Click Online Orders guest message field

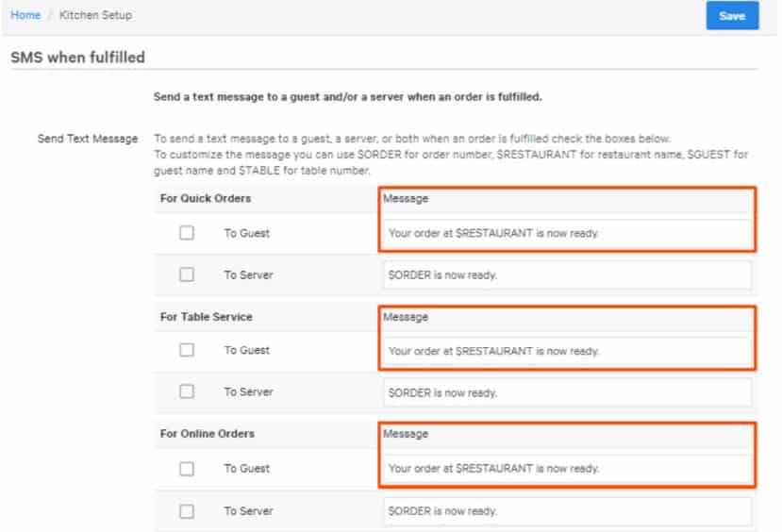tap(566, 469)
